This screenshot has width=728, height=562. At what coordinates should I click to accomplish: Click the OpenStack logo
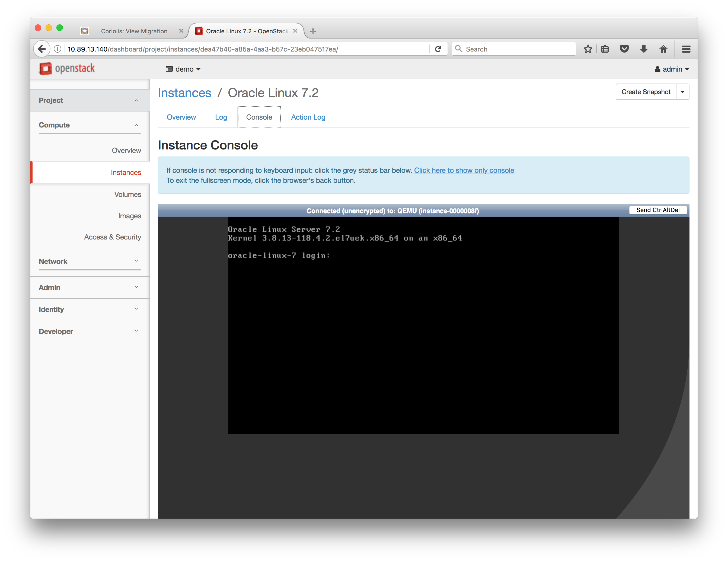[66, 69]
